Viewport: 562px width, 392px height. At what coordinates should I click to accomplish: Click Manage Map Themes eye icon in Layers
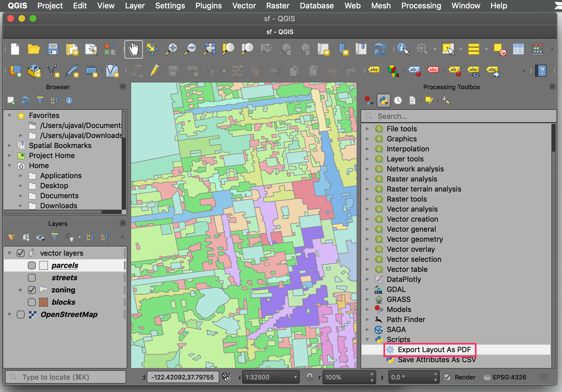(40, 237)
